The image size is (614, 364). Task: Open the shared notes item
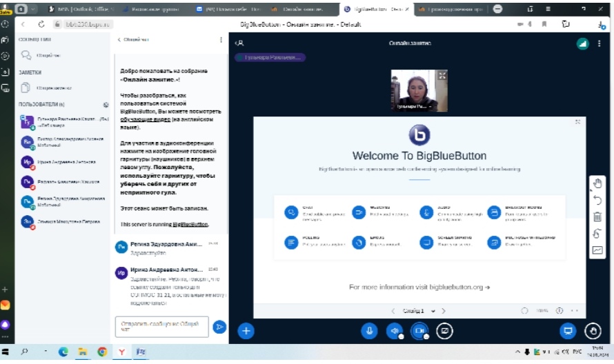tap(46, 88)
